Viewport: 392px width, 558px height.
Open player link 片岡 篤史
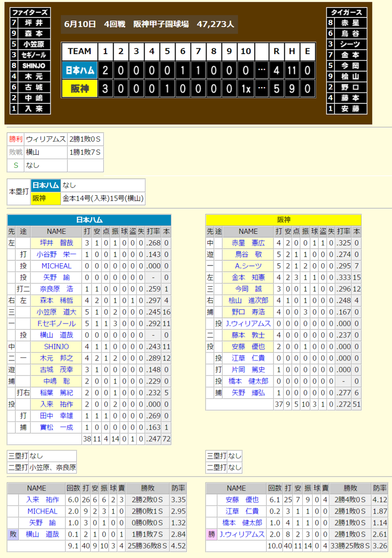248,370
